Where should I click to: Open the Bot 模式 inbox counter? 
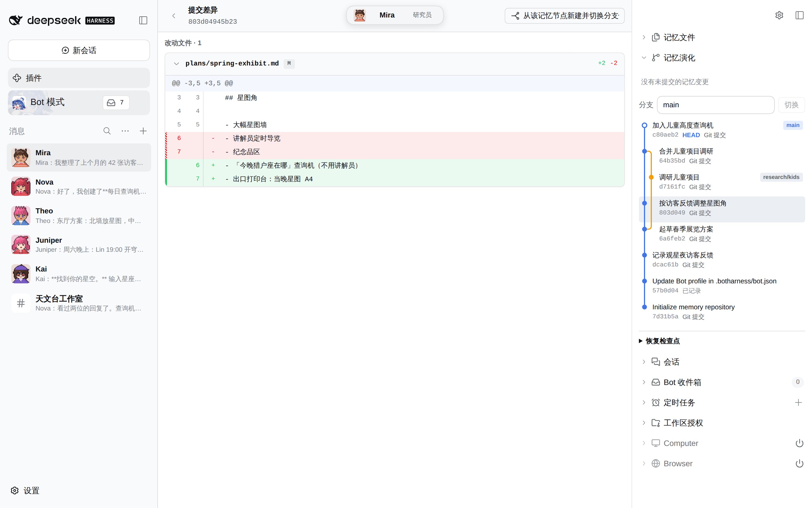point(116,102)
